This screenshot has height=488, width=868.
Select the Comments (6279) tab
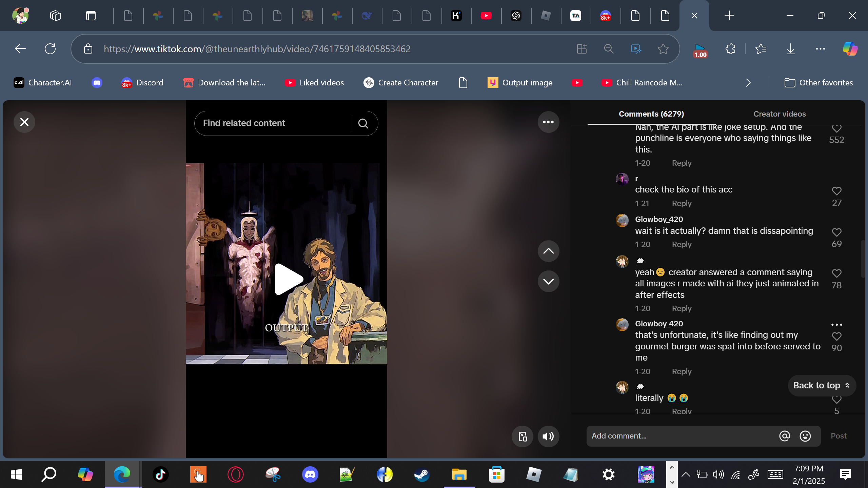651,114
